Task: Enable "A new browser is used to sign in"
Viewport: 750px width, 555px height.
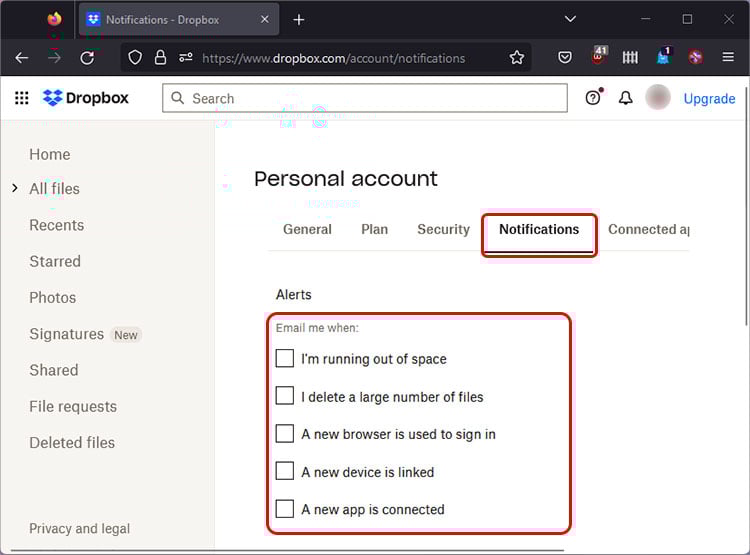Action: click(285, 433)
